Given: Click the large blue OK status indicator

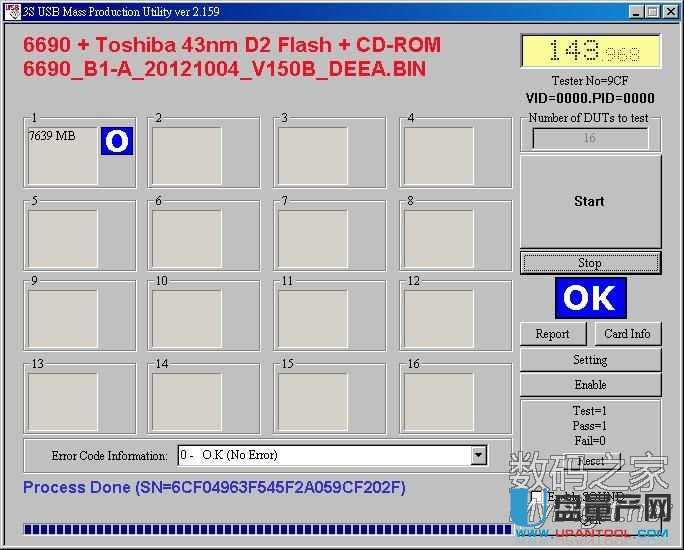Looking at the screenshot, I should click(x=590, y=298).
